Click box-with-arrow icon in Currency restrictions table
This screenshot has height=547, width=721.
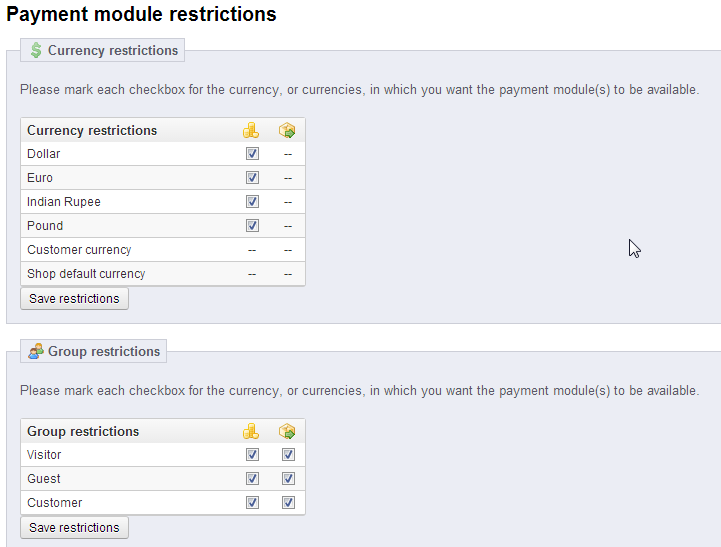click(288, 130)
